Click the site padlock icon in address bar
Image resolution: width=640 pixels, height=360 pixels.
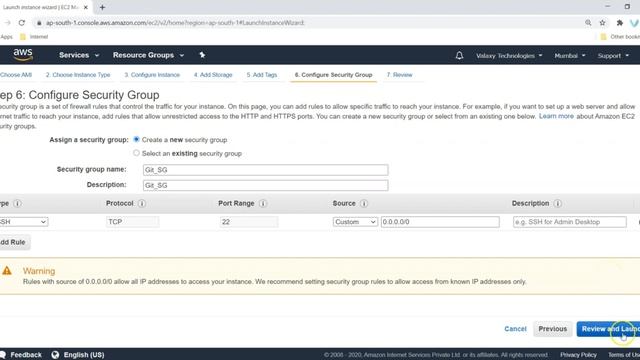pyautogui.click(x=39, y=23)
